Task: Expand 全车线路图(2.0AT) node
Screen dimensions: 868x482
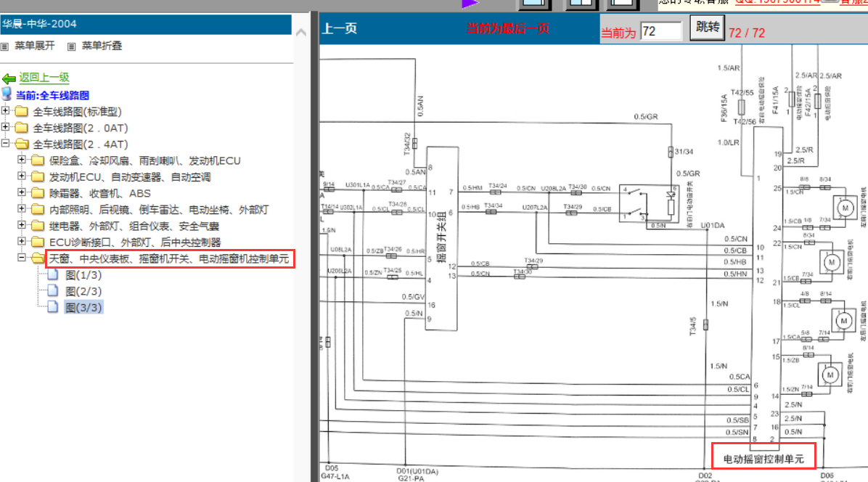Action: point(6,127)
